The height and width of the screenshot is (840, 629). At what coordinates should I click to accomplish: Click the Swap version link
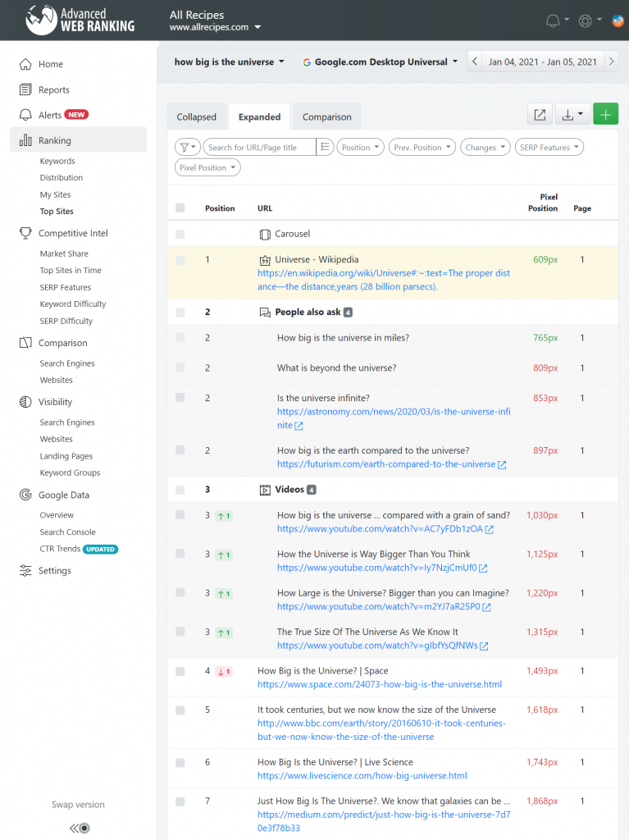click(78, 805)
